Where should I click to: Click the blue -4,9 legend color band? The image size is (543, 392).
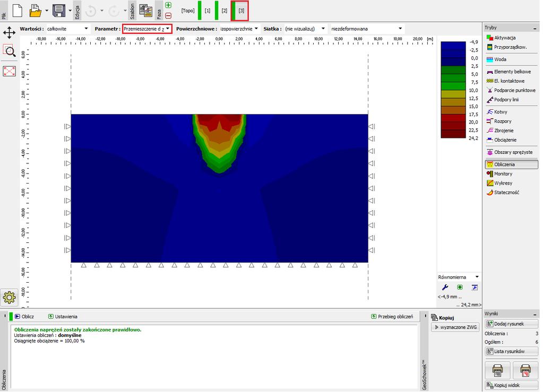453,46
